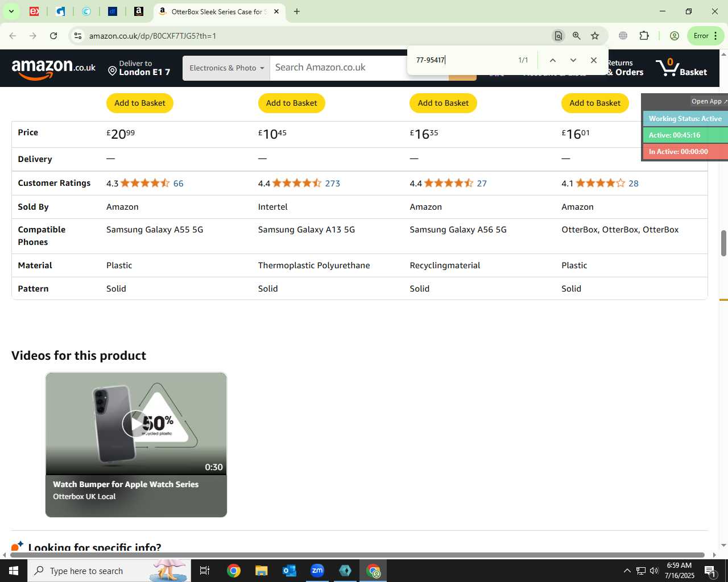Image resolution: width=728 pixels, height=582 pixels.
Task: Click the vertical page scrollbar thumb
Action: point(723,243)
